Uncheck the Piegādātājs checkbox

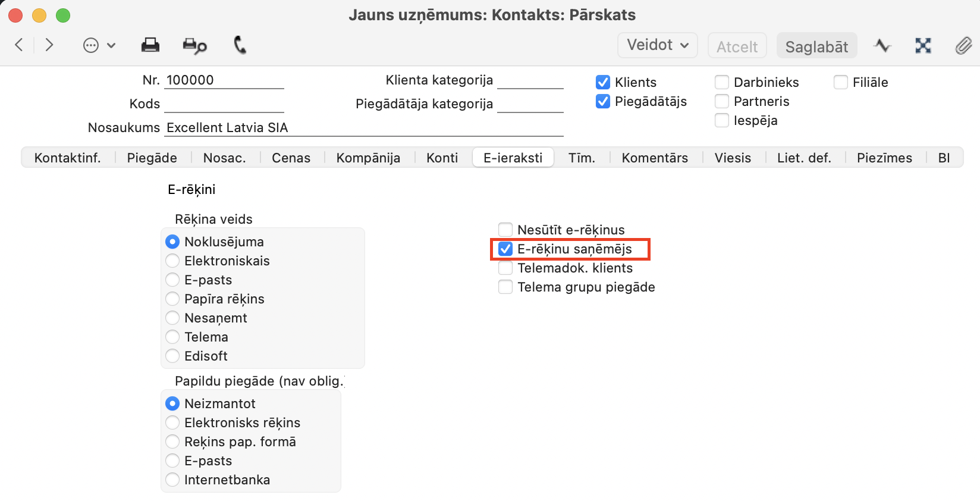[603, 102]
